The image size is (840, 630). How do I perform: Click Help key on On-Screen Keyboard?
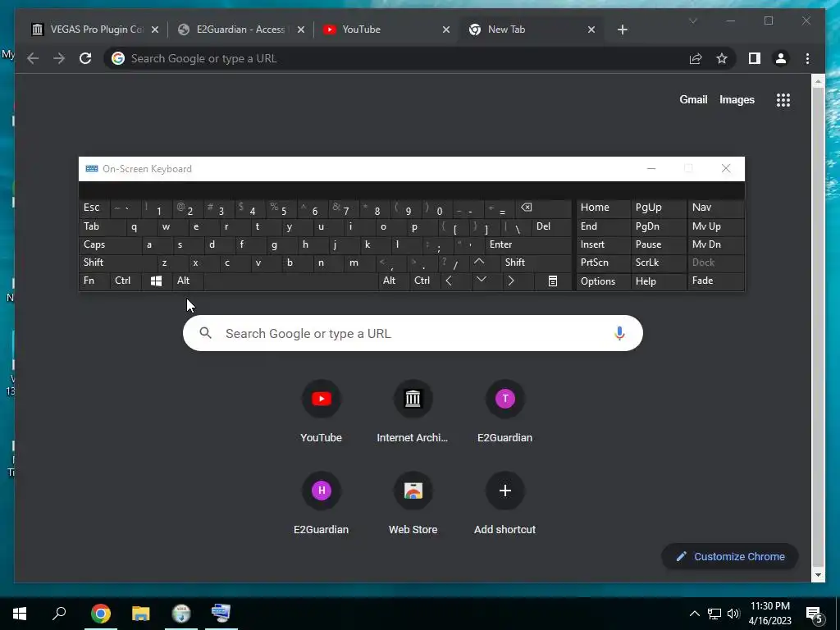click(x=659, y=281)
